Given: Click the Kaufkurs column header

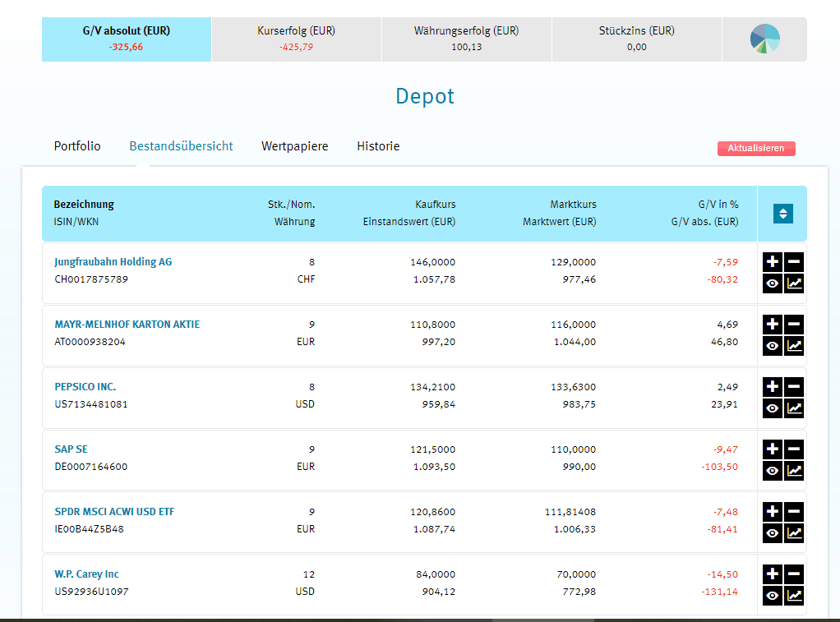Looking at the screenshot, I should pyautogui.click(x=436, y=204).
